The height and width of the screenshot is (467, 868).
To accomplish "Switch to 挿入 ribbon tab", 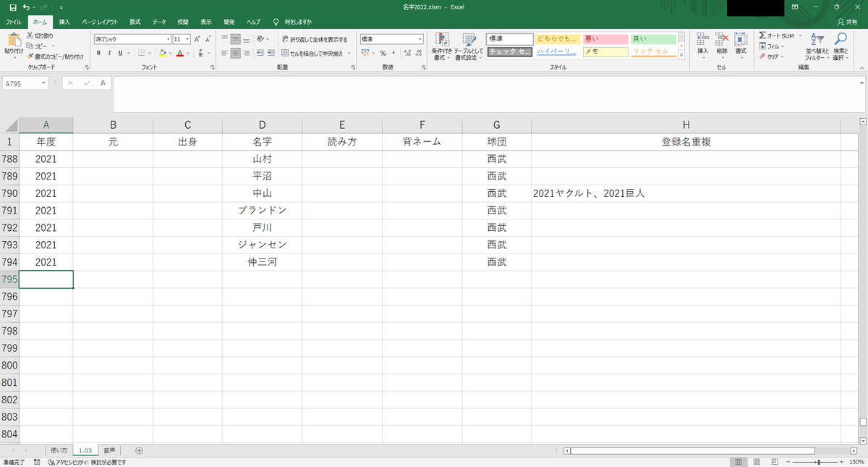I will click(64, 22).
